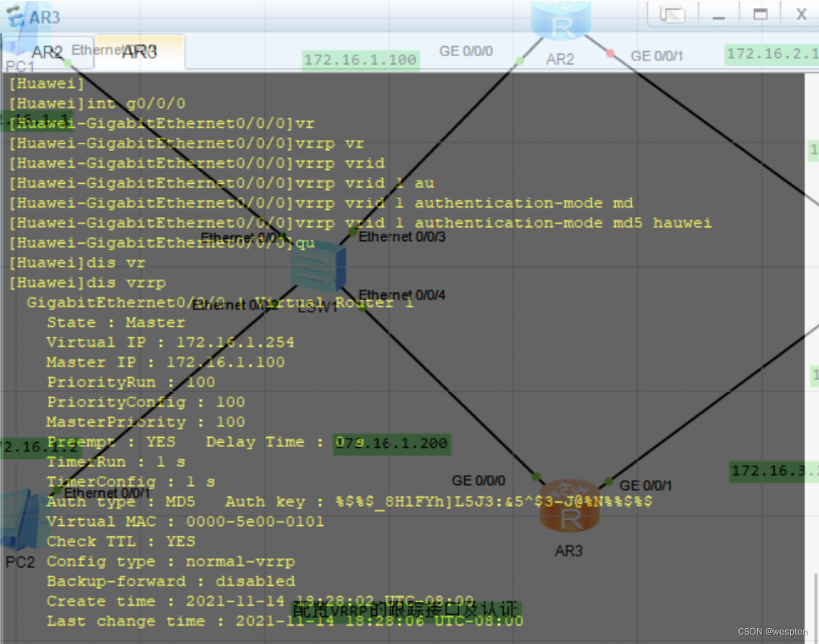Click the LSW1 switch icon
This screenshot has height=644, width=819.
click(x=318, y=268)
